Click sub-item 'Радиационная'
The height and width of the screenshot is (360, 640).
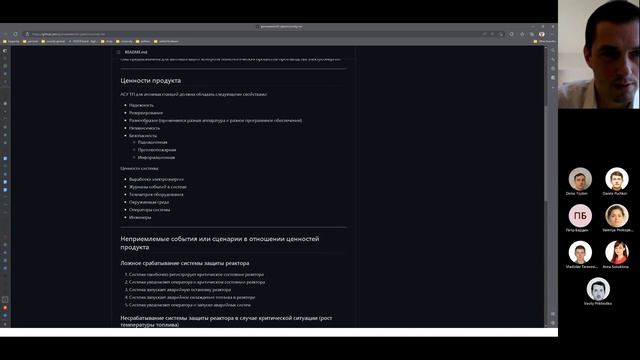click(x=153, y=142)
